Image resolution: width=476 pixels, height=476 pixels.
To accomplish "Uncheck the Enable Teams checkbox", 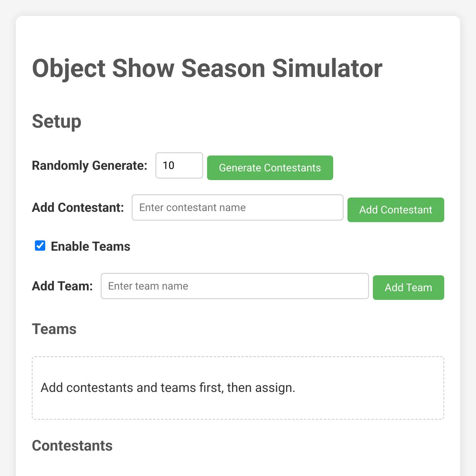I will (x=40, y=246).
